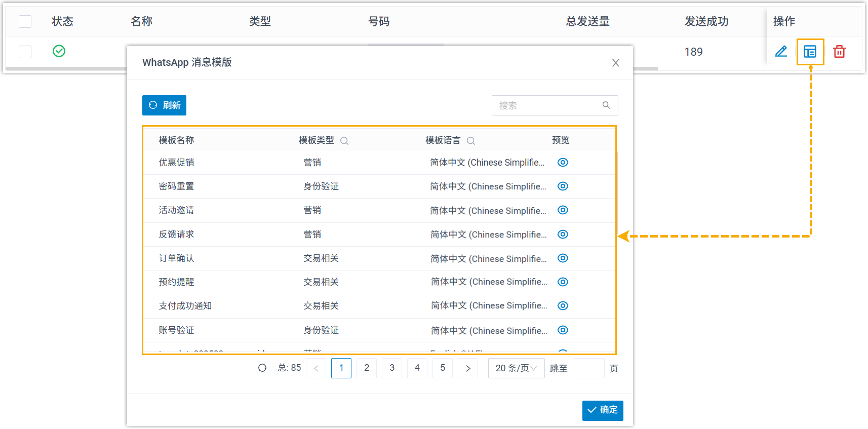Go to page 5 of templates
Viewport: 868px width, 429px height.
point(443,368)
